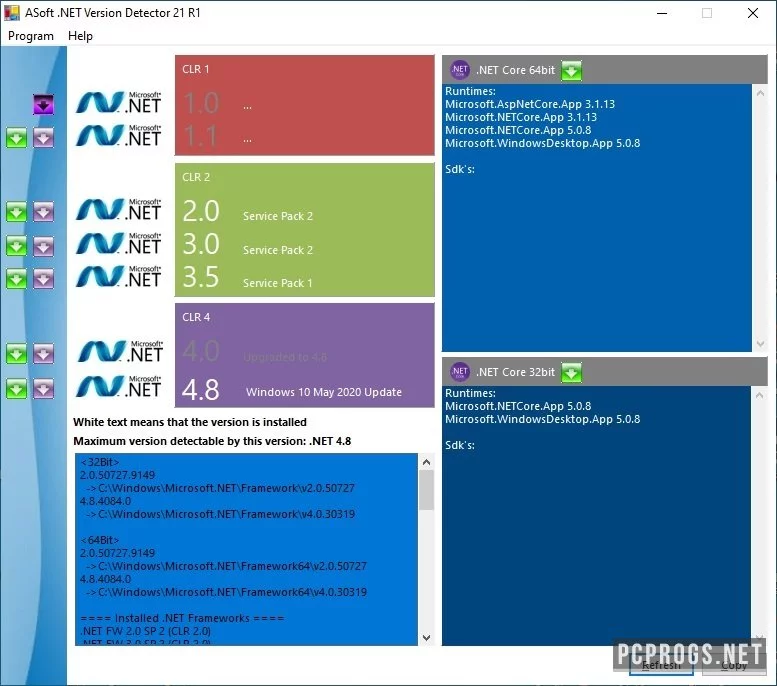Image resolution: width=777 pixels, height=686 pixels.
Task: Click scroll-up arrow in .NET Core 64bit panel
Action: 760,93
